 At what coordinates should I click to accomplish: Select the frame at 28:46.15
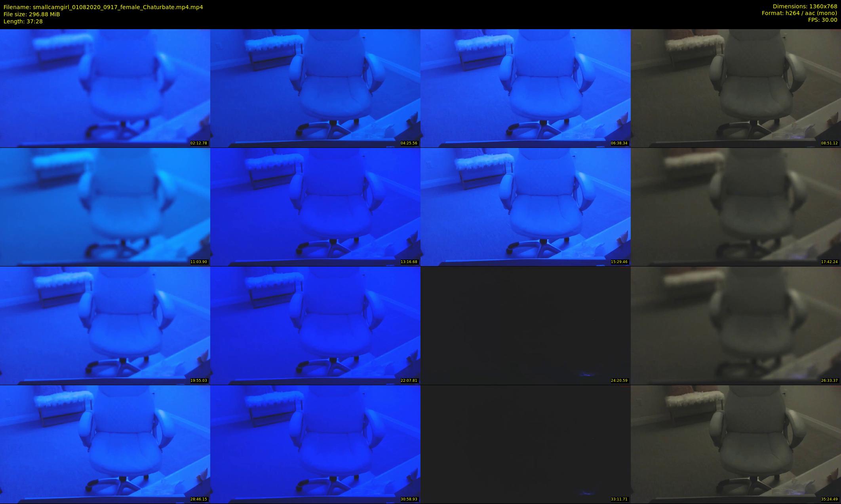(105, 444)
